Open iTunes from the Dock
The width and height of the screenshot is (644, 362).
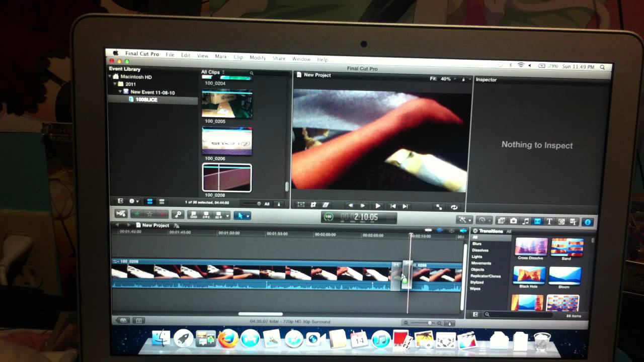pos(381,339)
